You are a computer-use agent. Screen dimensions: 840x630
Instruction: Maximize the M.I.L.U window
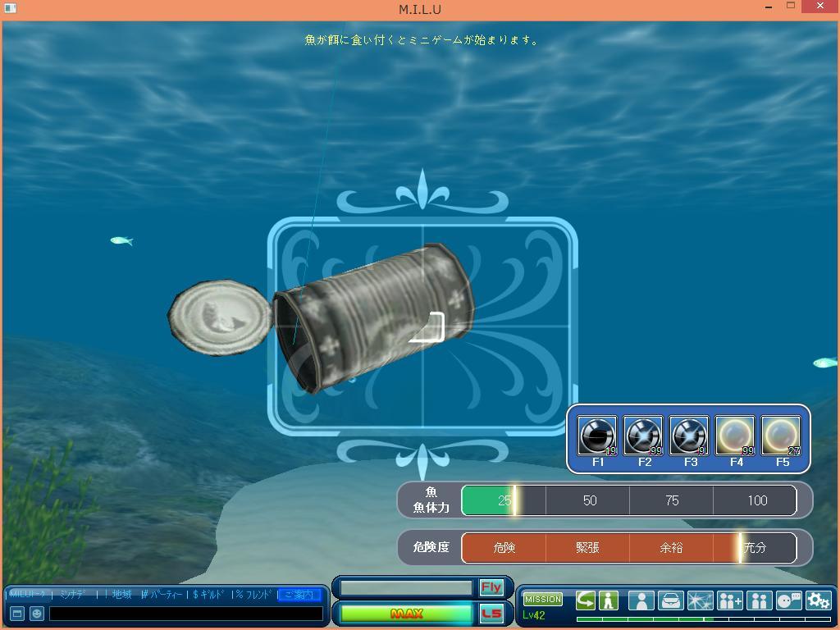click(791, 7)
